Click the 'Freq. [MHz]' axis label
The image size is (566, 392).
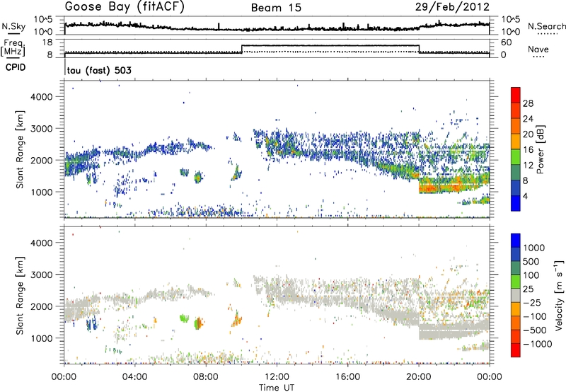tap(13, 48)
